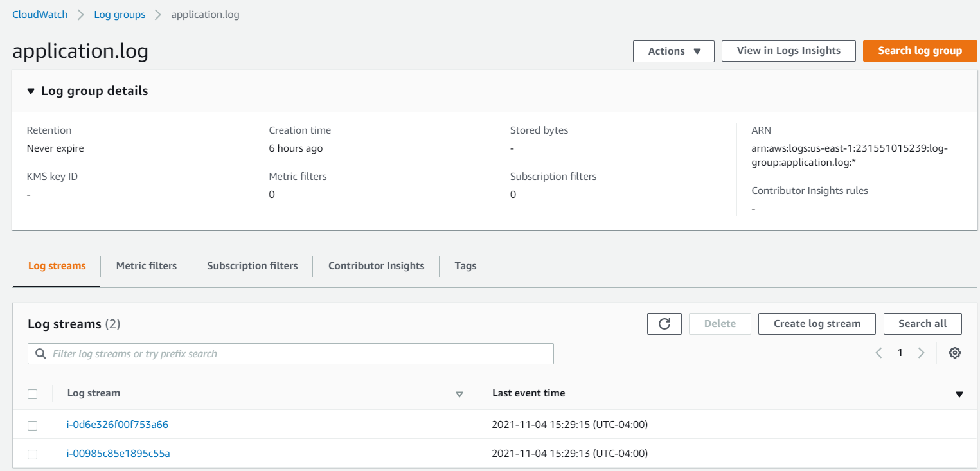Image resolution: width=980 pixels, height=471 pixels.
Task: Click timestamp 2021-11-04 15:29:15 (UTC-04:00)
Action: (x=569, y=424)
